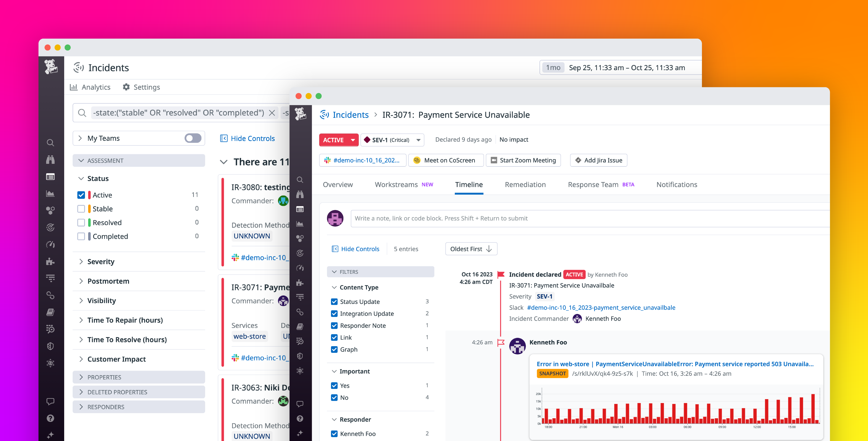Viewport: 868px width, 441px height.
Task: Uncheck the Status Update content type filter
Action: pyautogui.click(x=334, y=301)
